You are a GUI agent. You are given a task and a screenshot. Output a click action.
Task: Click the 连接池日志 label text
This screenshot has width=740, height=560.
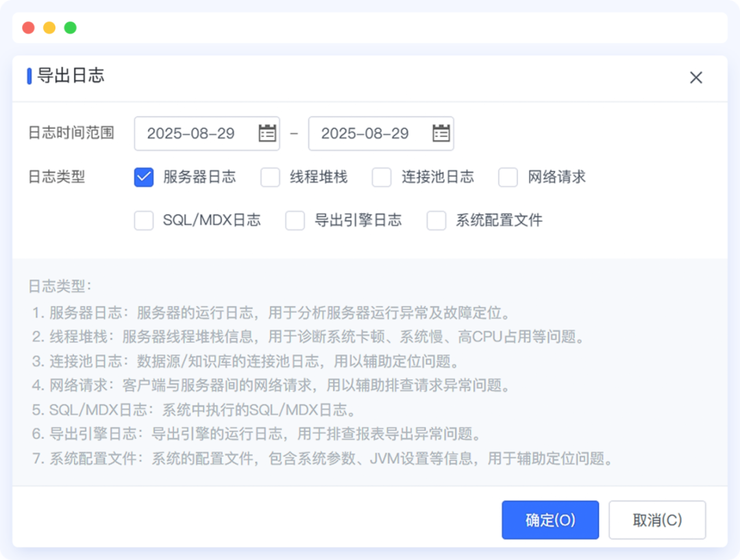(437, 177)
